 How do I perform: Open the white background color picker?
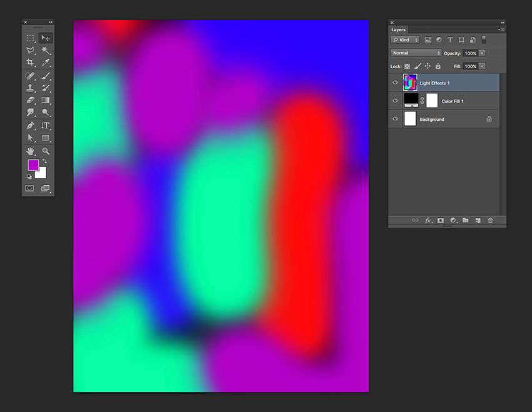point(43,174)
